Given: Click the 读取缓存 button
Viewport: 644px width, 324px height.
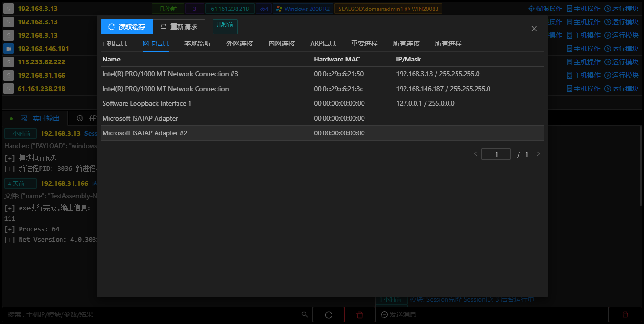Looking at the screenshot, I should (126, 27).
